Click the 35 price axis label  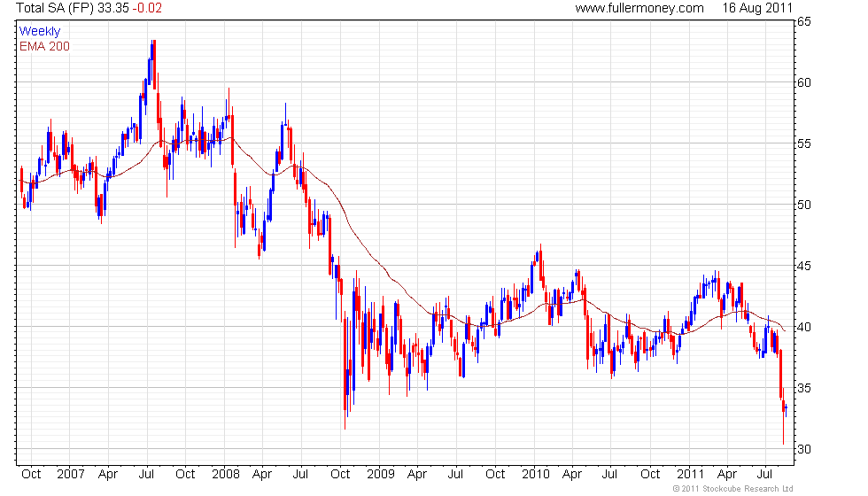804,388
